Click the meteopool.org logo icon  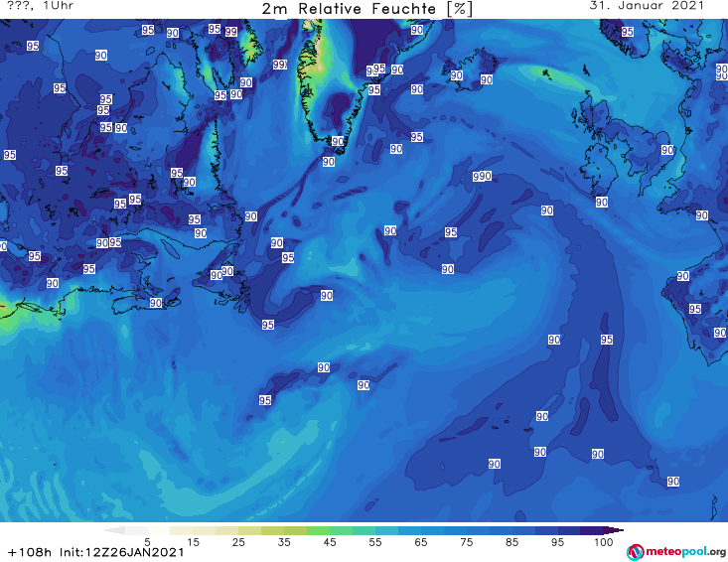coord(635,552)
